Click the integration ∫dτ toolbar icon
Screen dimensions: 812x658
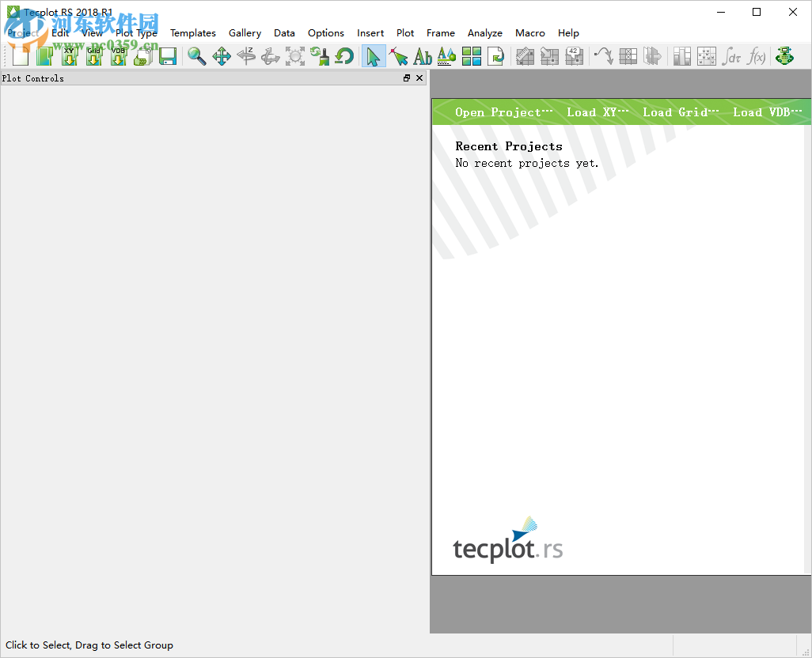[732, 56]
